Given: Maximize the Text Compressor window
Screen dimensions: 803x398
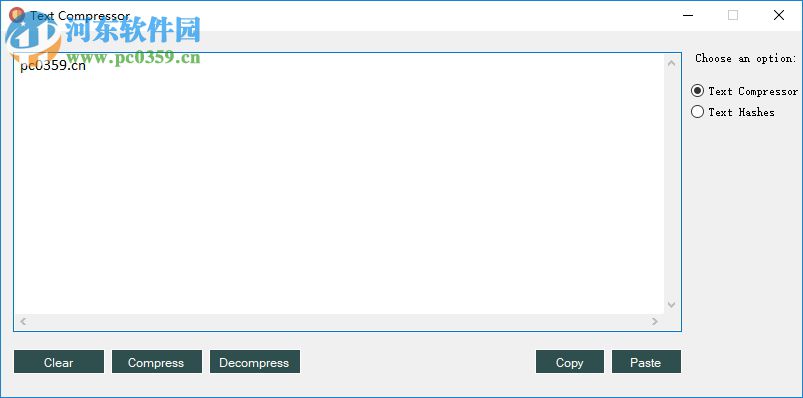Looking at the screenshot, I should click(x=733, y=15).
